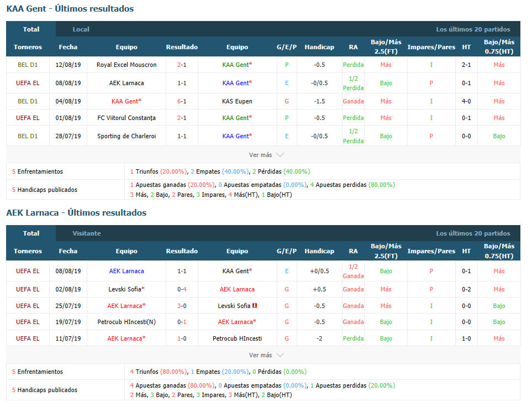Image resolution: width=532 pixels, height=407 pixels.
Task: Click 'Ganada' in the KAS Eupen row
Action: 353,101
